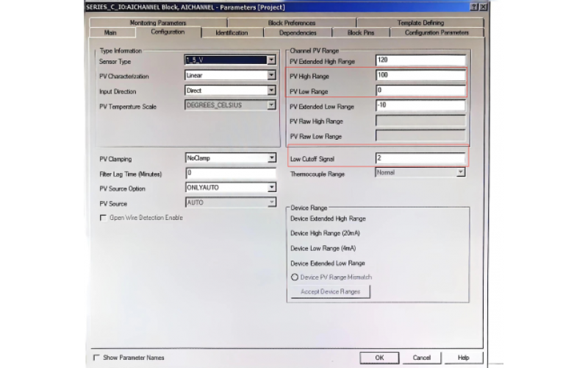Enable Show Parameter Names checkbox
The width and height of the screenshot is (588, 368).
(97, 358)
